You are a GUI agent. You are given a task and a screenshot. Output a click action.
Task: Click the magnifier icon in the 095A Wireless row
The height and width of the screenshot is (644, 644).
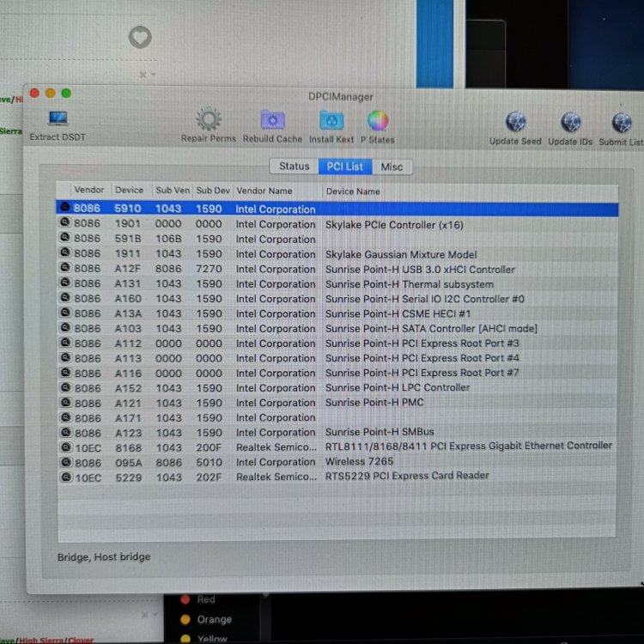[x=66, y=462]
